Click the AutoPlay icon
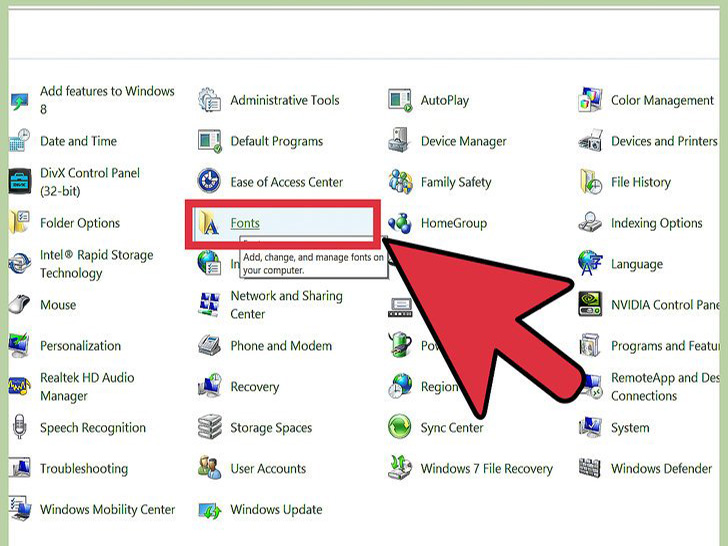 pos(400,100)
